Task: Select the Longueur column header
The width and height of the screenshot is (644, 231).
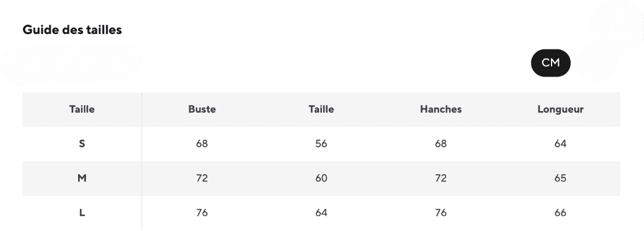Action: [560, 110]
